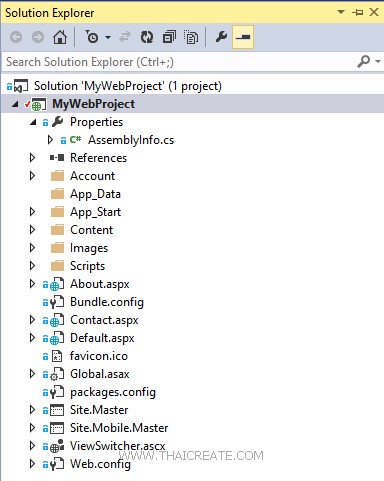384x481 pixels.
Task: Click the About.aspx web page icon
Action: point(57,284)
